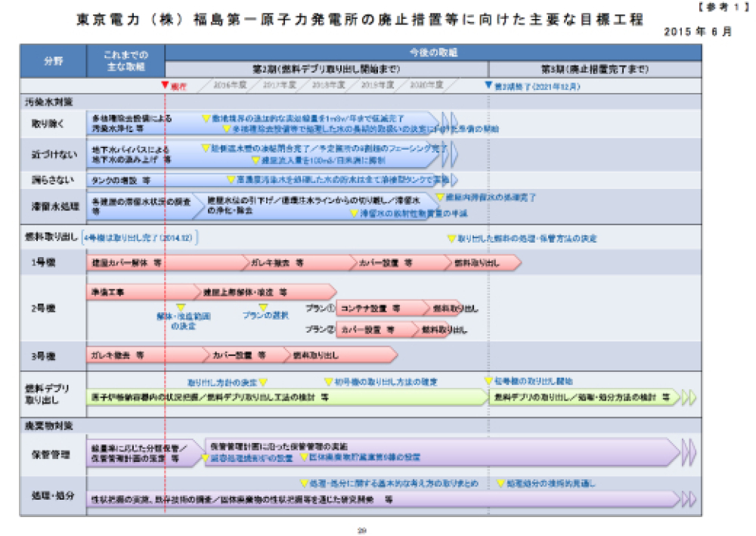The image size is (756, 536).
Task: Click the 2015年6月 date text
Action: [x=698, y=32]
